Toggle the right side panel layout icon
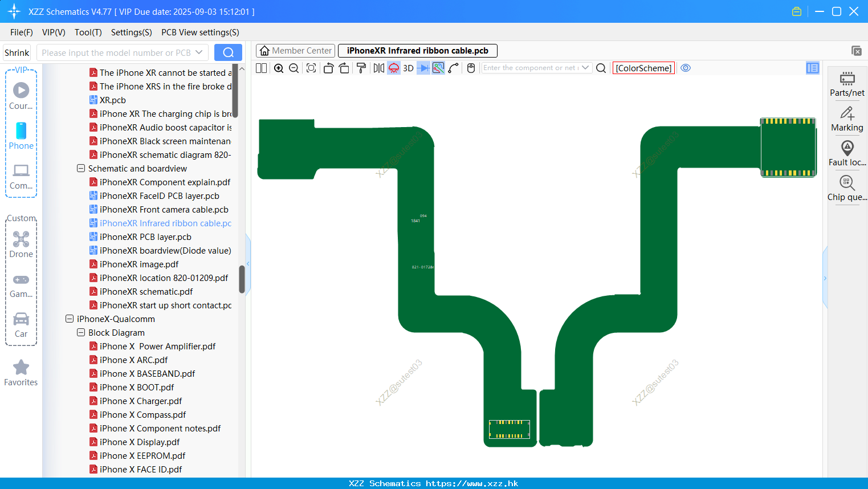This screenshot has height=489, width=868. click(x=812, y=68)
